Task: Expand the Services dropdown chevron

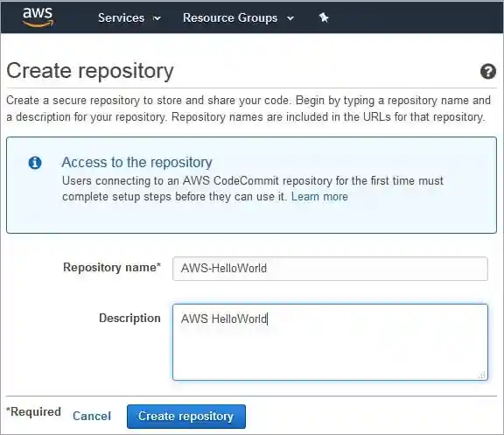Action: pos(157,18)
